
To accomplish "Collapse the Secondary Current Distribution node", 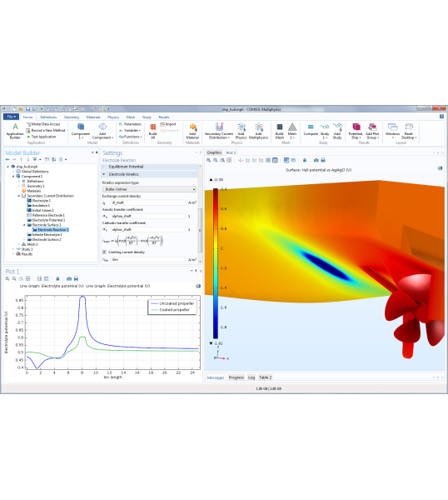I will pos(19,196).
